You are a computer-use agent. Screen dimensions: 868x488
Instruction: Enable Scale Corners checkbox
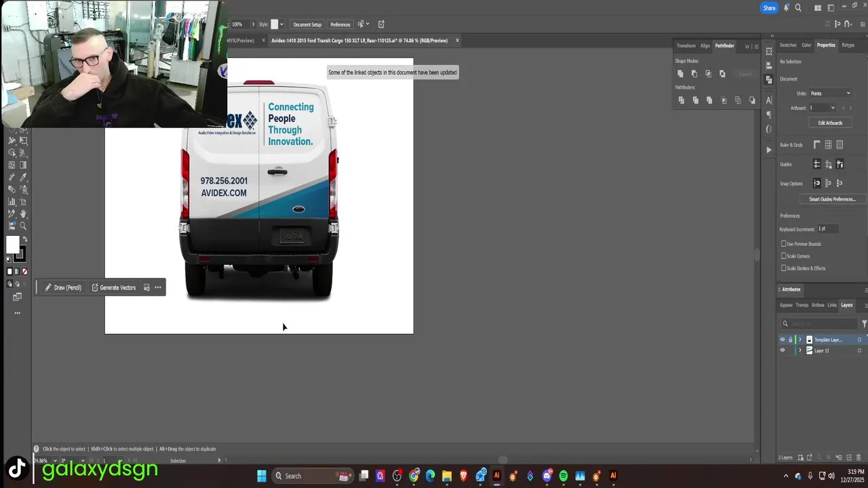(x=784, y=256)
